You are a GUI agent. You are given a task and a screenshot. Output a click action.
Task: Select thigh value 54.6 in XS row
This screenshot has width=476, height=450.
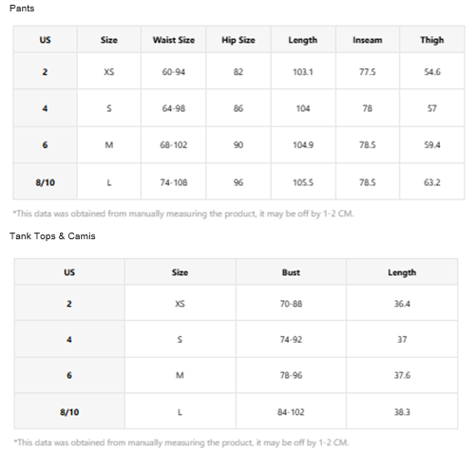coord(432,72)
